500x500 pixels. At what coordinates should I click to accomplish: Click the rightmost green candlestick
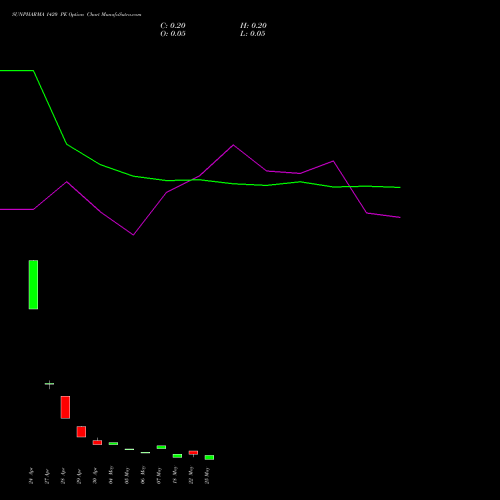(209, 457)
